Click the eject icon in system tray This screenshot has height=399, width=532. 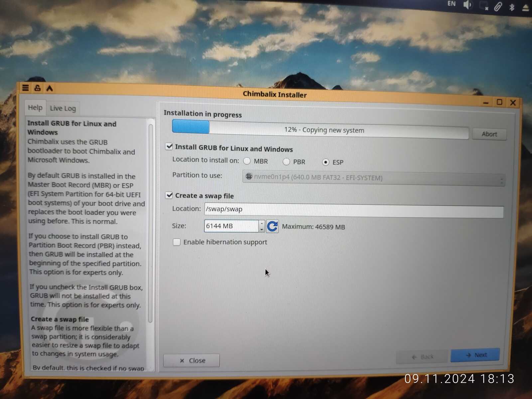[x=526, y=7]
